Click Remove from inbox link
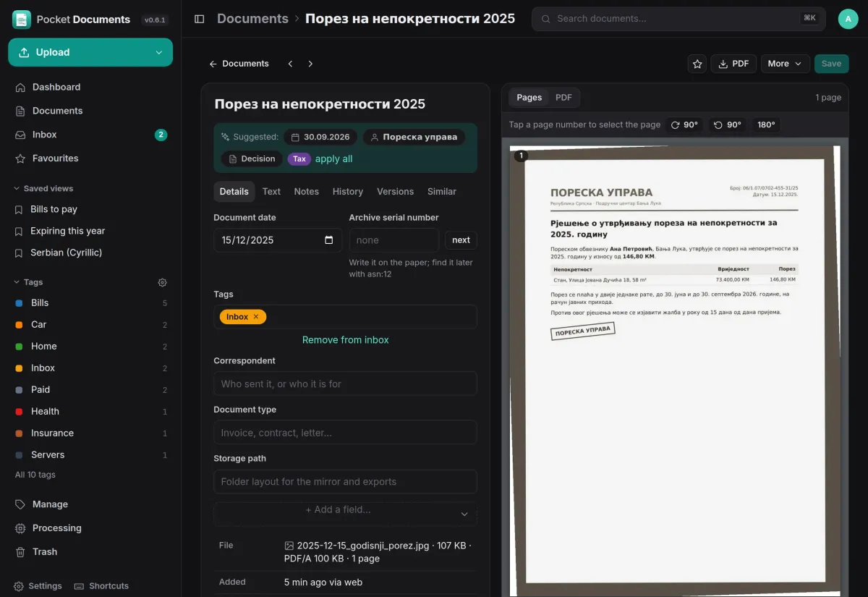 point(346,340)
